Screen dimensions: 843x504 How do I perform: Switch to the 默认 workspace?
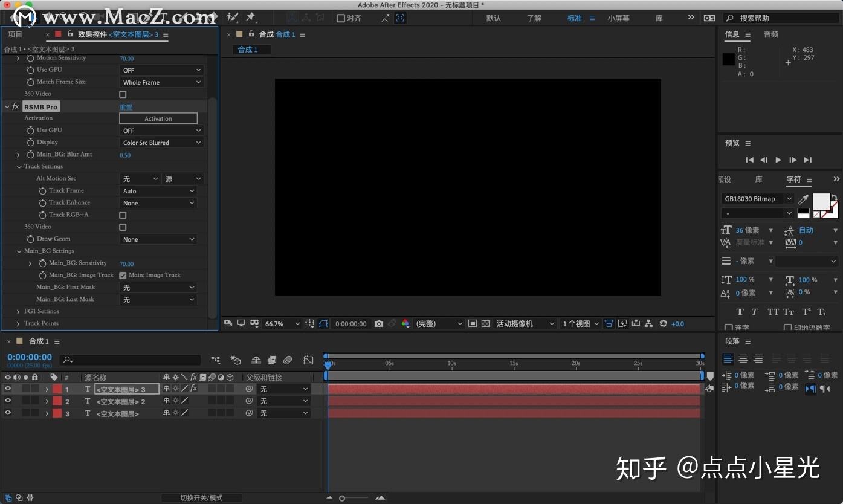(494, 18)
